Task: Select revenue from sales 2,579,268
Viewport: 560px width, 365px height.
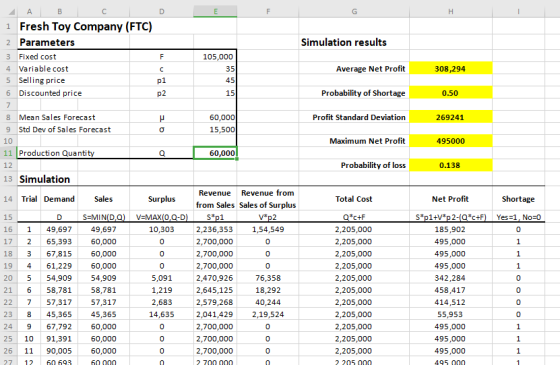Action: tap(214, 302)
